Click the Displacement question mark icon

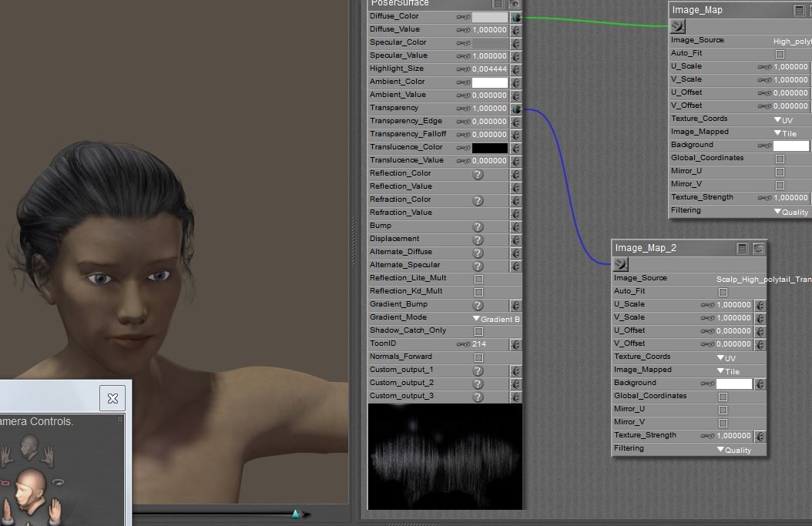pyautogui.click(x=478, y=240)
